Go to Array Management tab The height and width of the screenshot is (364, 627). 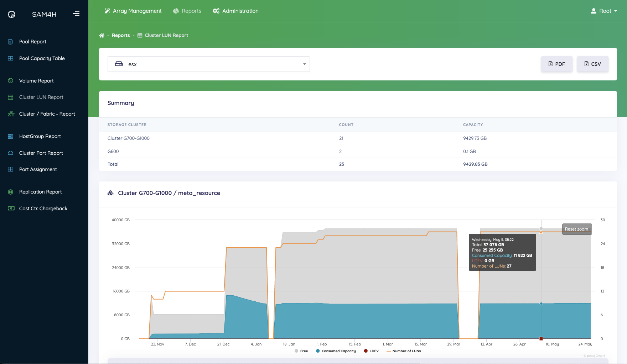tap(133, 11)
